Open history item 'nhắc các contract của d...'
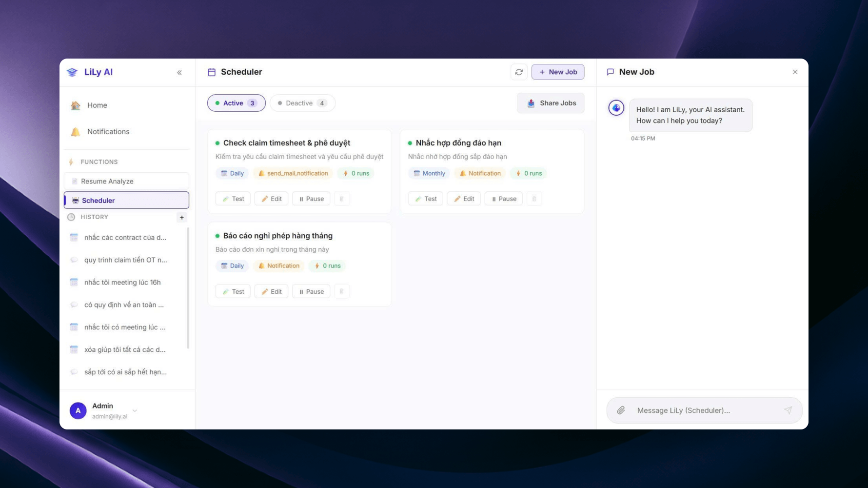The image size is (868, 488). (125, 238)
